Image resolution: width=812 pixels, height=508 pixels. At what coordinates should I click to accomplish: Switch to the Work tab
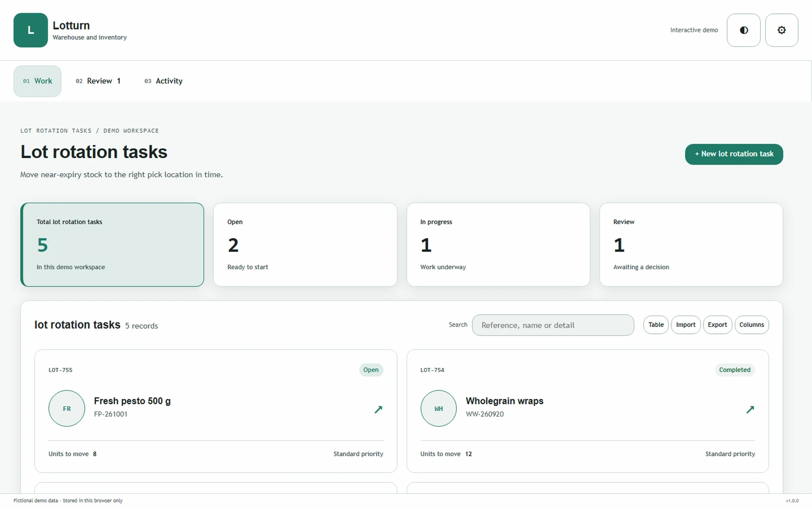coord(38,81)
